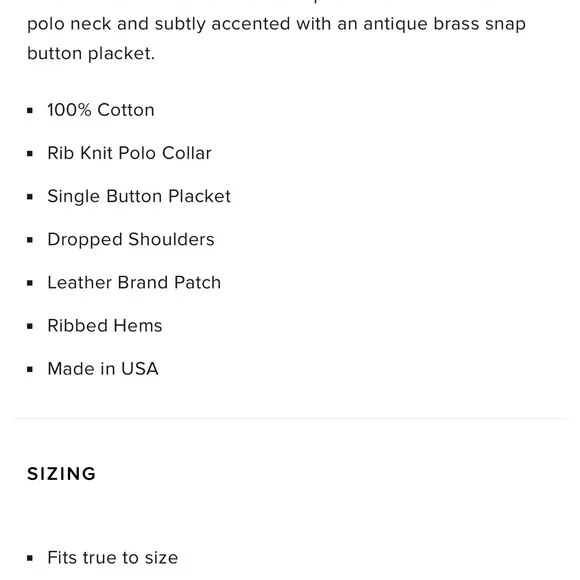Viewport: 580px width, 580px height.
Task: Click the SIZING section heading
Action: 61,474
